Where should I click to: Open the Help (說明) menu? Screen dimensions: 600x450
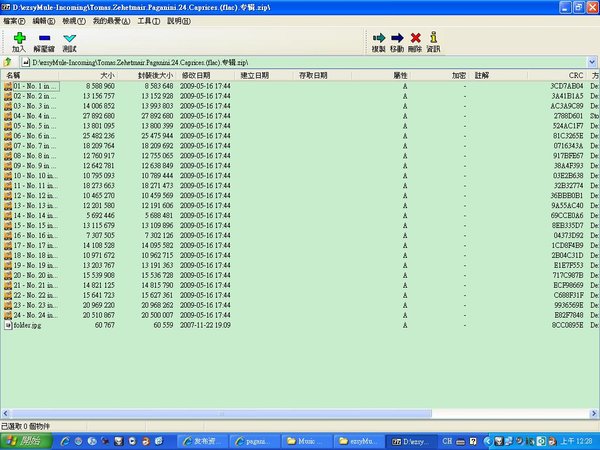pos(179,21)
